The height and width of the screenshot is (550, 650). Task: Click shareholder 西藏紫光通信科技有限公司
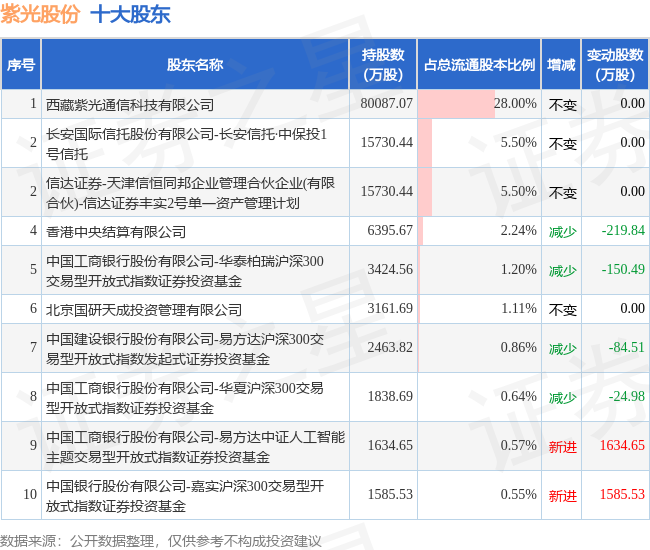tap(130, 104)
